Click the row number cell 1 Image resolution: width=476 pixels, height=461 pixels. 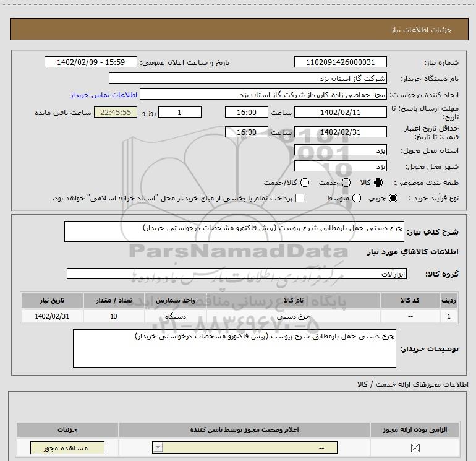449,316
